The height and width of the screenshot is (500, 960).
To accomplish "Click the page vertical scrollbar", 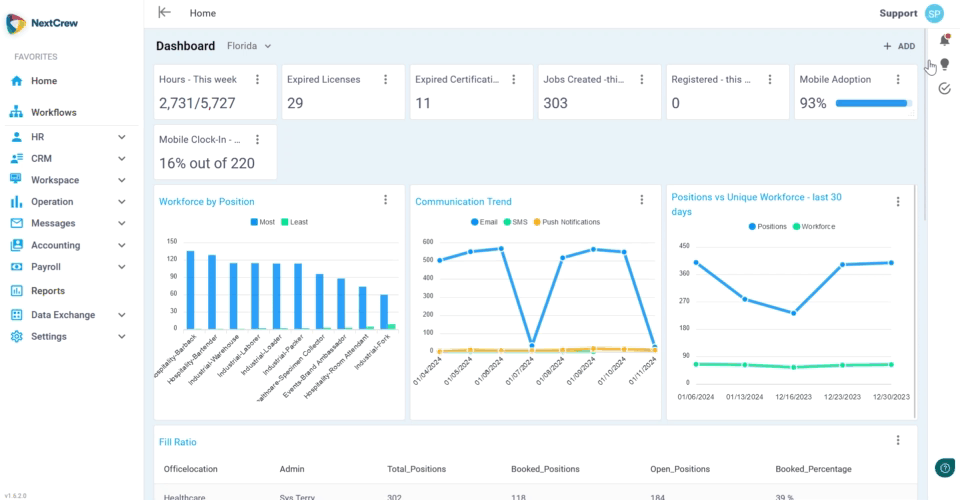I will (x=924, y=125).
